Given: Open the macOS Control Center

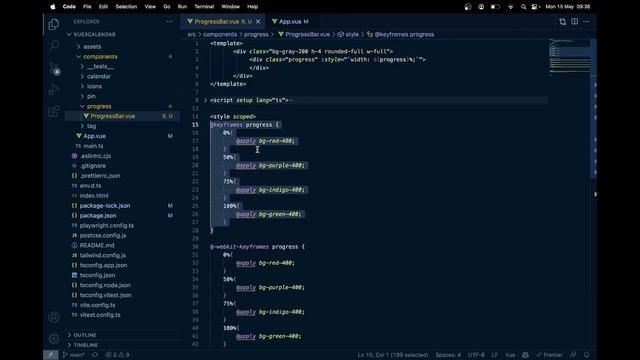Looking at the screenshot, I should coord(536,7).
